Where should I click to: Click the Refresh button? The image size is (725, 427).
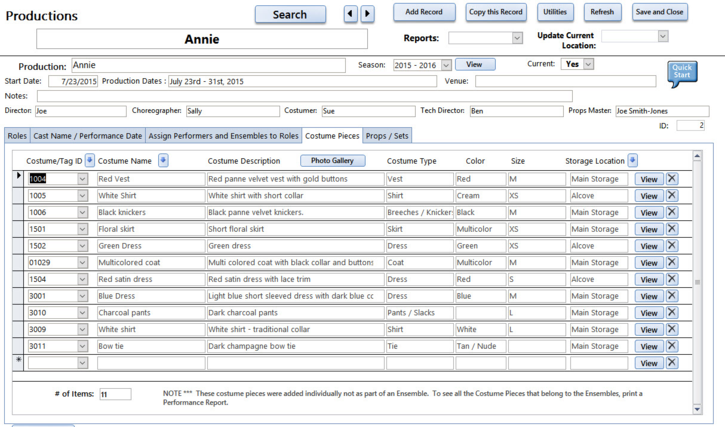click(602, 12)
